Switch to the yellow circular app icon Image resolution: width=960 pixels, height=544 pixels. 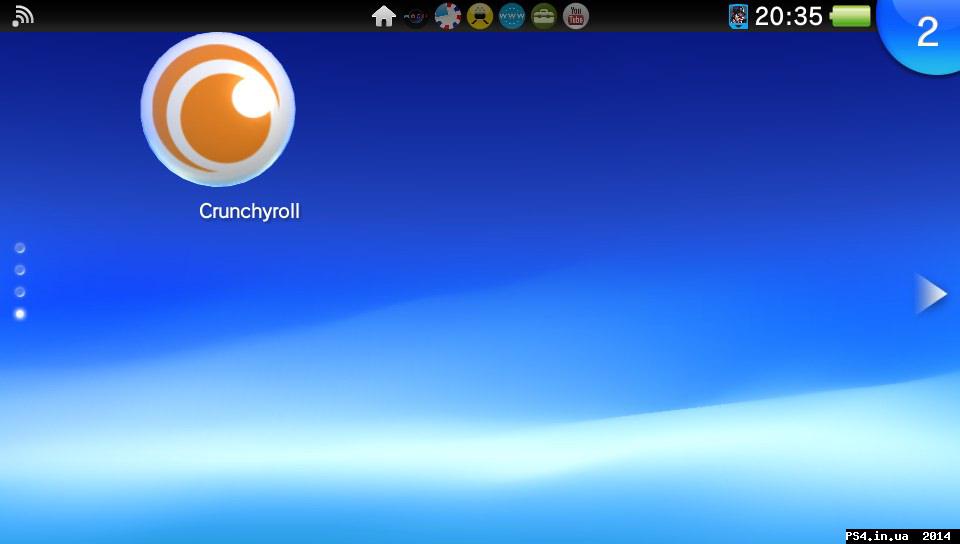(x=480, y=17)
